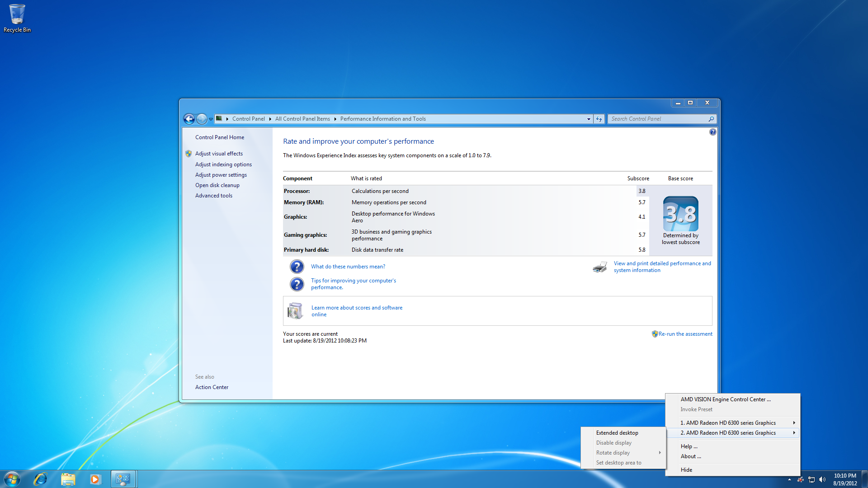Open address bar history dropdown arrow

coord(589,119)
